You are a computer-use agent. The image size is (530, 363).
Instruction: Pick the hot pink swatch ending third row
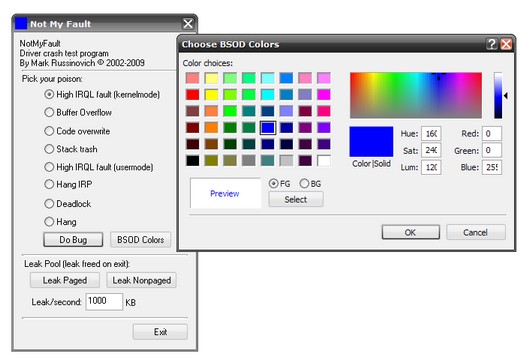pyautogui.click(x=323, y=111)
